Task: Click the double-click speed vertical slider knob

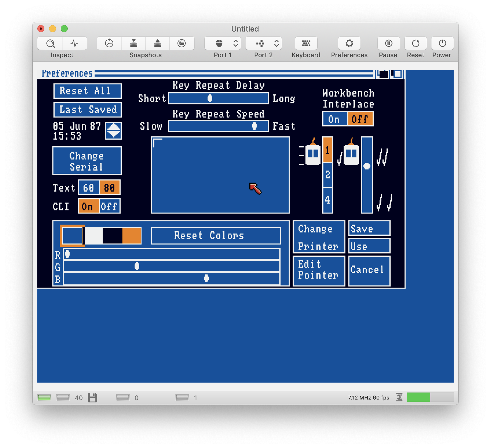Action: tap(367, 166)
